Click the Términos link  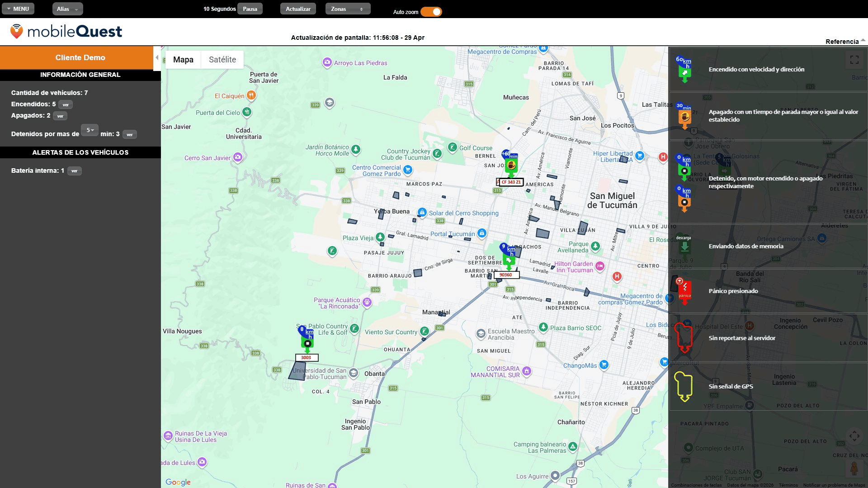[x=788, y=485]
